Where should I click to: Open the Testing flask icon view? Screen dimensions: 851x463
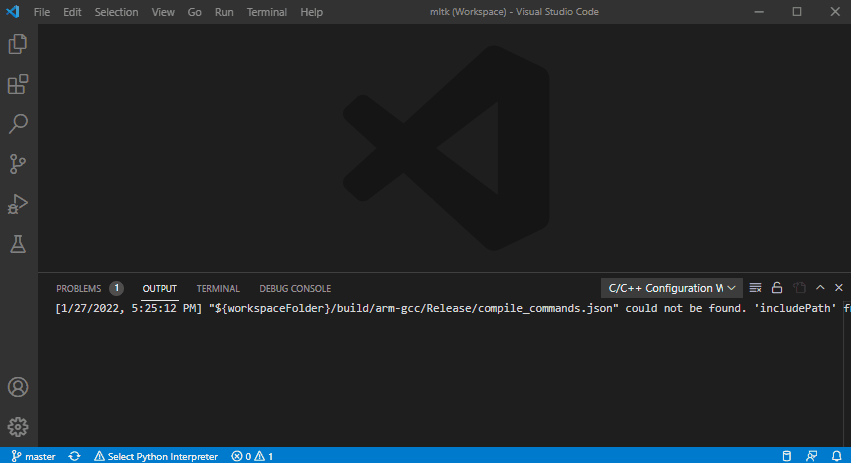pos(18,244)
